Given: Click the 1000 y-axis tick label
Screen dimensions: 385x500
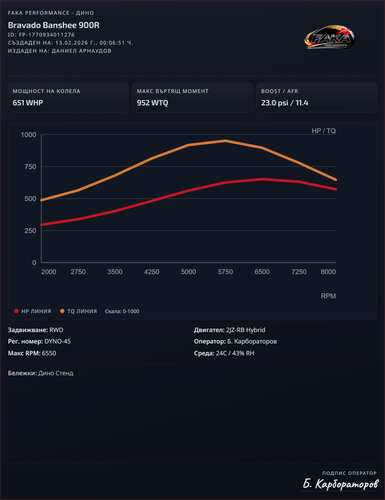Looking at the screenshot, I should pos(29,135).
